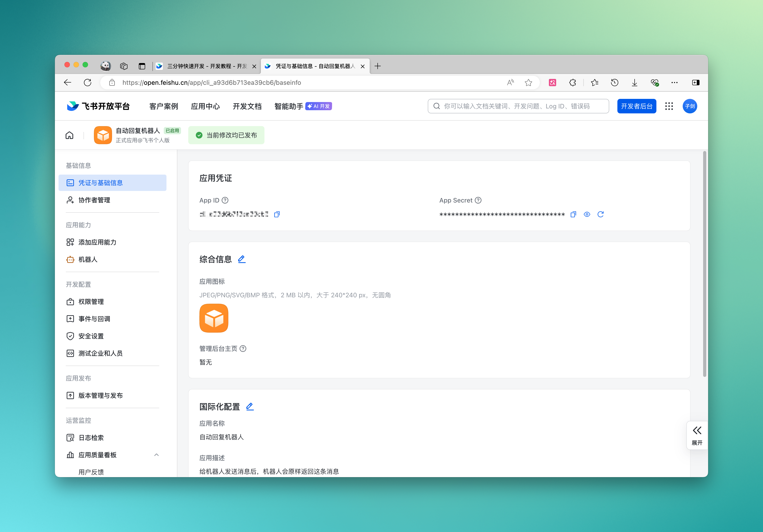Collapse the 应用质量看板 section

(157, 455)
